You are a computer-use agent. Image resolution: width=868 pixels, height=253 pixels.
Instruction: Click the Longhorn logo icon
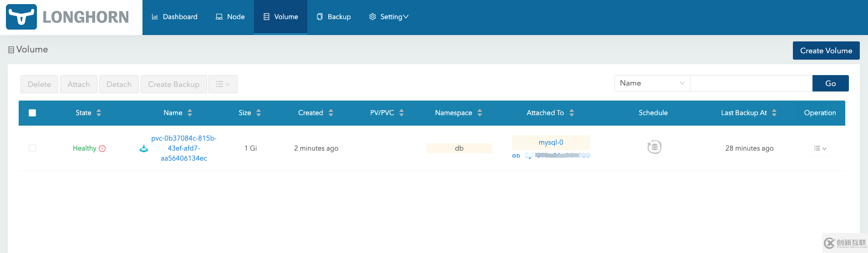coord(21,17)
